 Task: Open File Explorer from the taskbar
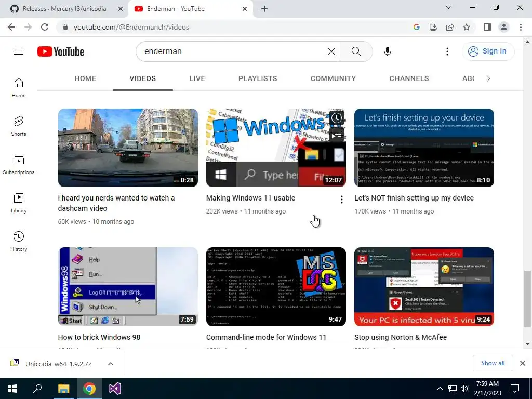pos(63,389)
